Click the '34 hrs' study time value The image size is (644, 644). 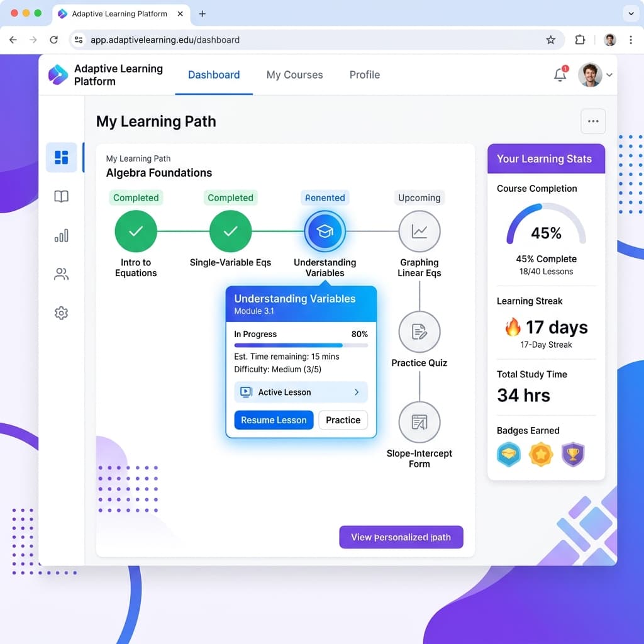pyautogui.click(x=523, y=395)
